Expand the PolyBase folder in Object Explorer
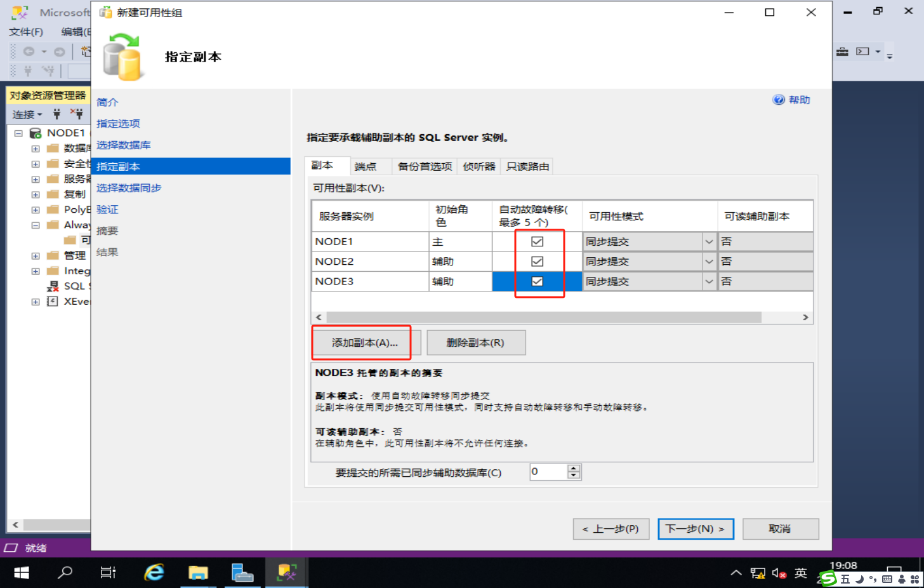924x588 pixels. 36,210
